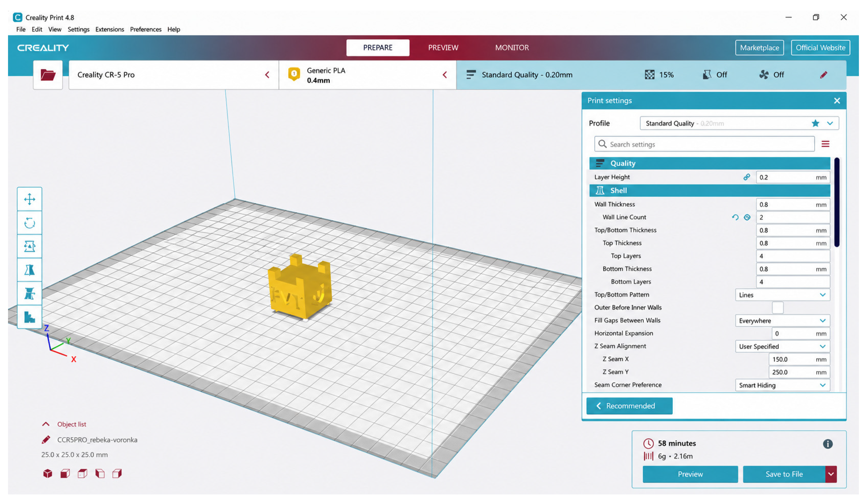Image resolution: width=868 pixels, height=503 pixels.
Task: Open Seam Corner Preference dropdown
Action: 783,385
